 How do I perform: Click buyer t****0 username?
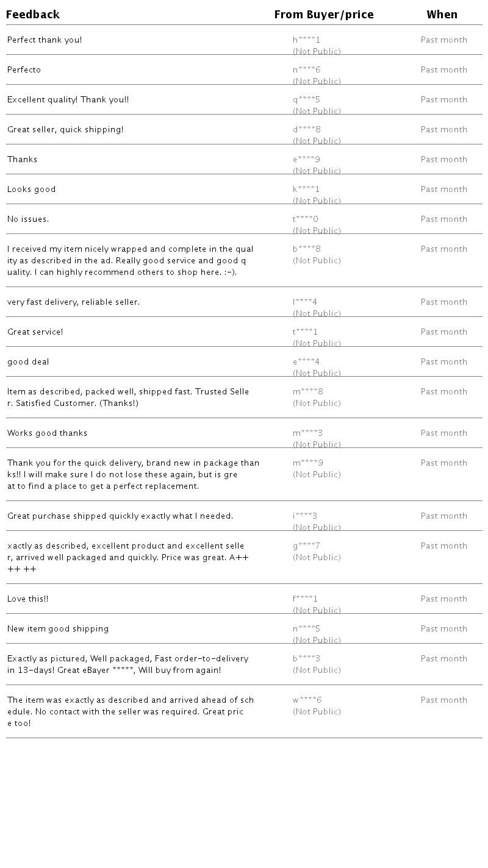306,219
